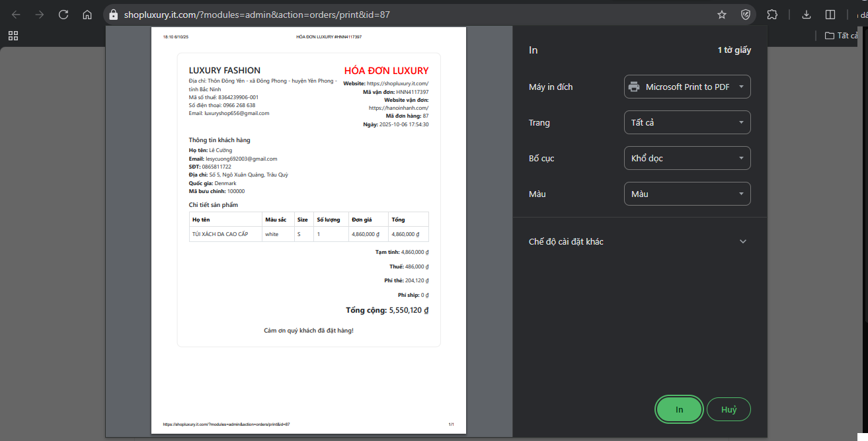
Task: Open the shield extension icon in the address bar
Action: tap(746, 15)
